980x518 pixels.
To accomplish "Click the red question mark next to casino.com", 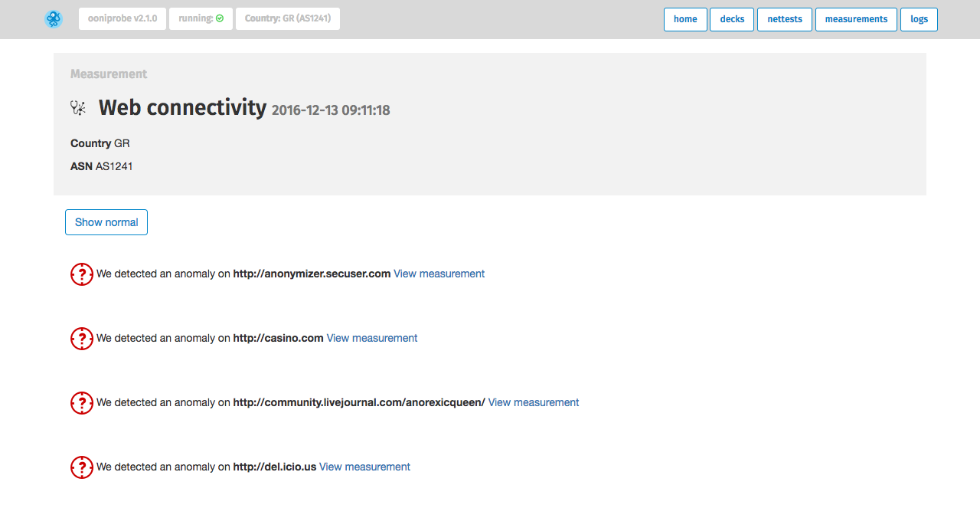I will pyautogui.click(x=82, y=338).
